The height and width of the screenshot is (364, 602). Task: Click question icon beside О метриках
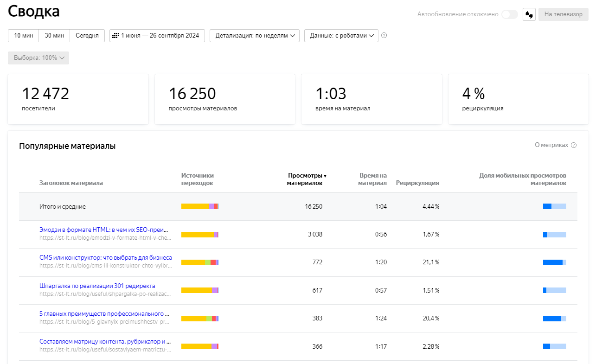click(574, 145)
